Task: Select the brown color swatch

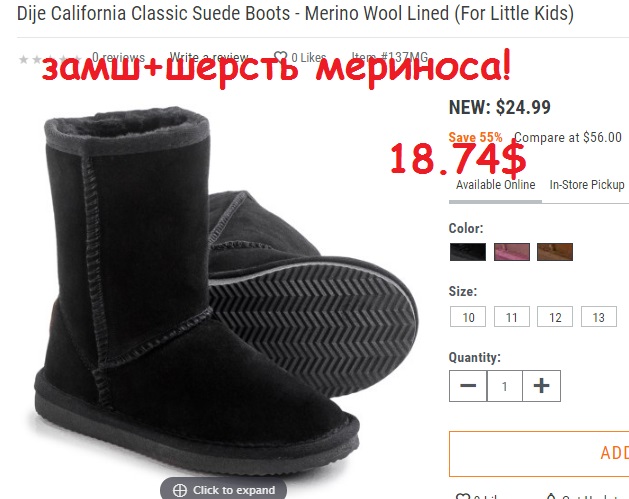Action: [x=555, y=252]
